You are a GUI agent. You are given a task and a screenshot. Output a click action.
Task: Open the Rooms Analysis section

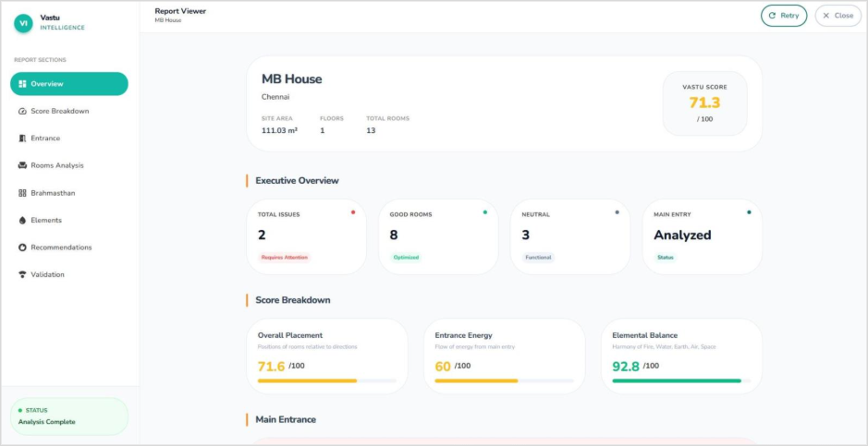tap(56, 165)
